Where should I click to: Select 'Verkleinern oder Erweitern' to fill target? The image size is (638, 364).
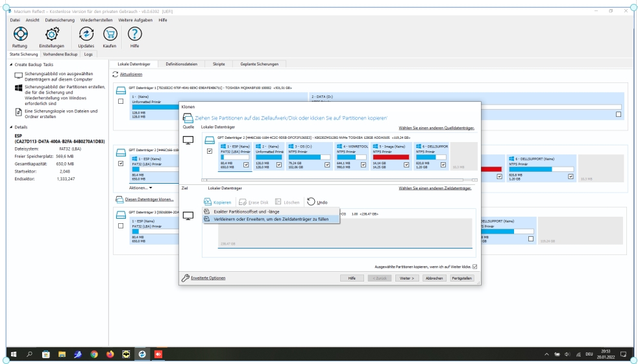click(271, 219)
